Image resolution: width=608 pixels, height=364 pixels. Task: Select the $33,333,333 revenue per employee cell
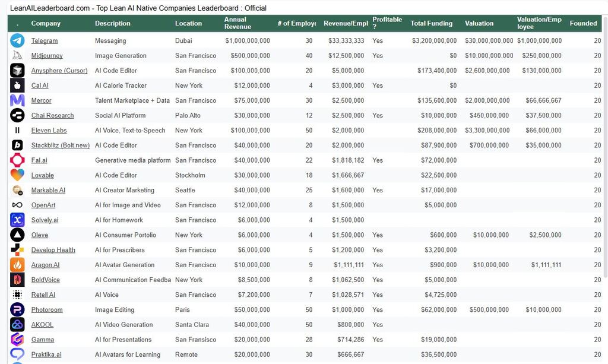346,41
